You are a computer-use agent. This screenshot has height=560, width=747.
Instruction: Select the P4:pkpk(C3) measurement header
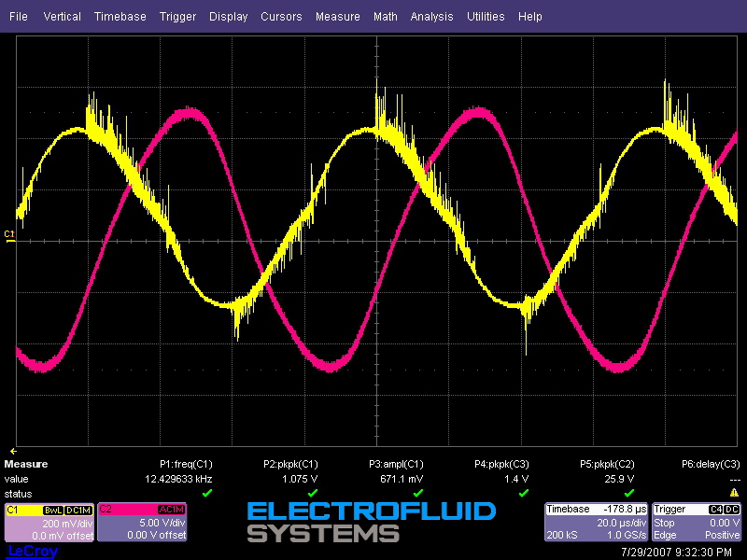[x=501, y=464]
